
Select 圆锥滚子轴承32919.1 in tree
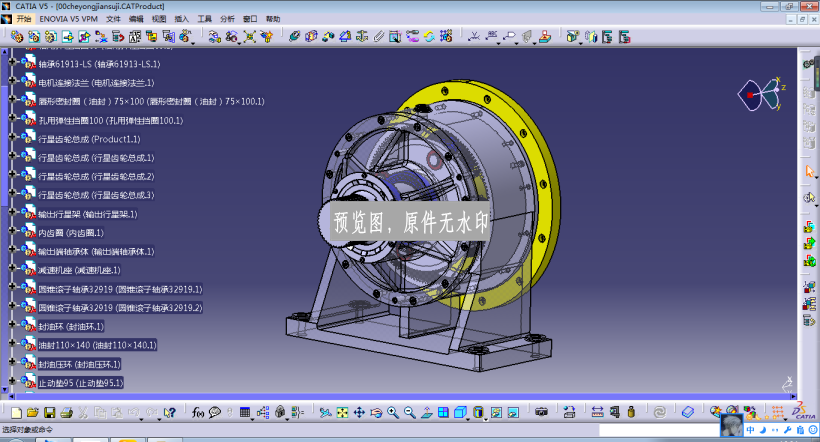pos(120,289)
